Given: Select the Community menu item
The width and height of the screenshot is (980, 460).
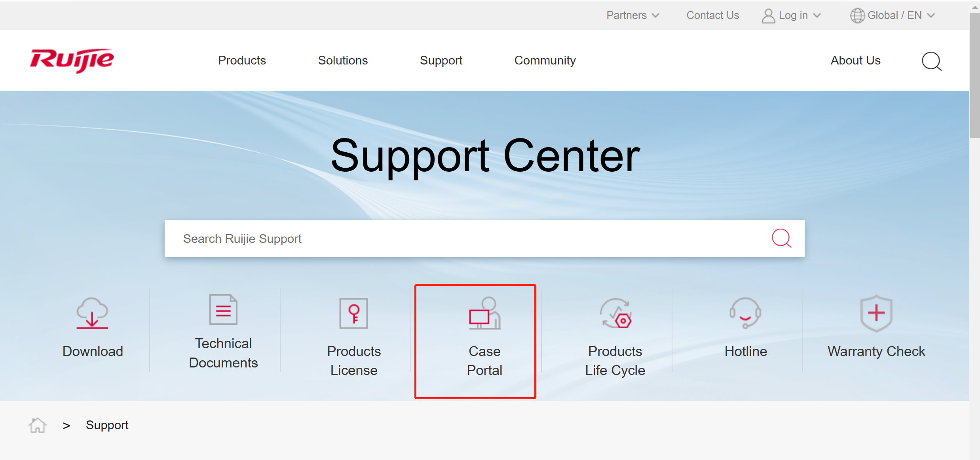Looking at the screenshot, I should (545, 60).
